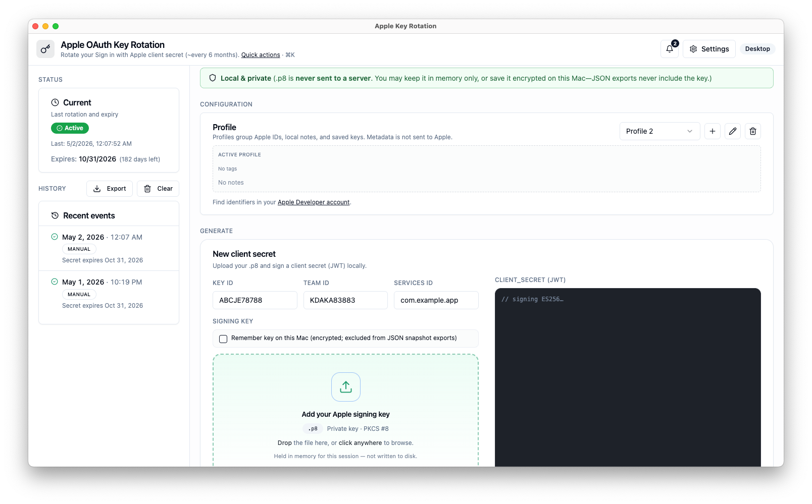Click the Add your Apple signing key text
The height and width of the screenshot is (504, 812).
tap(346, 414)
